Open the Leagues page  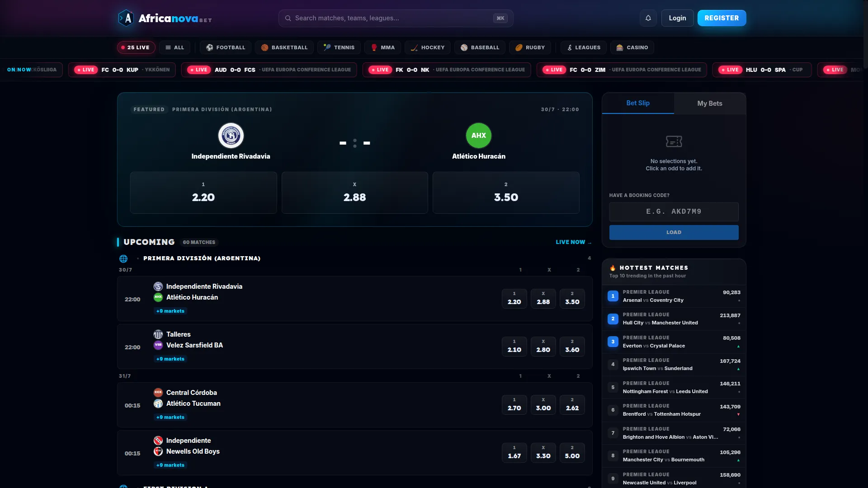[584, 47]
